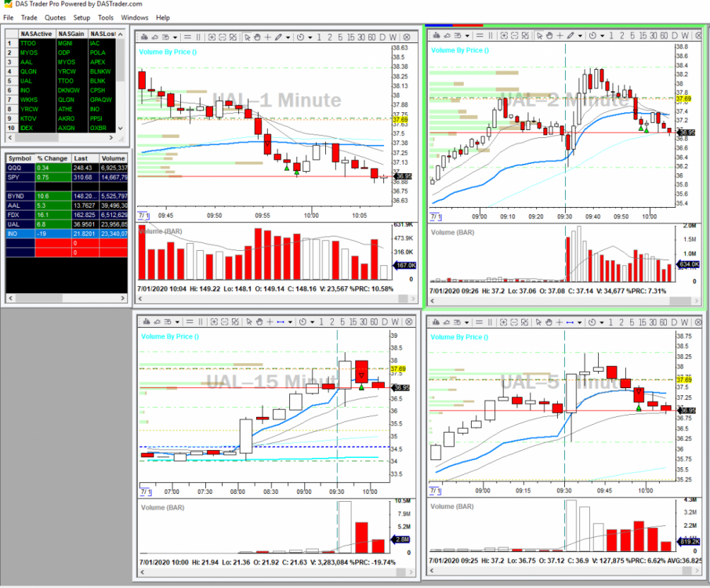This screenshot has height=588, width=710.
Task: Click zoom-in icon in UAL 1 Minute chart toolbar
Action: coord(212,37)
